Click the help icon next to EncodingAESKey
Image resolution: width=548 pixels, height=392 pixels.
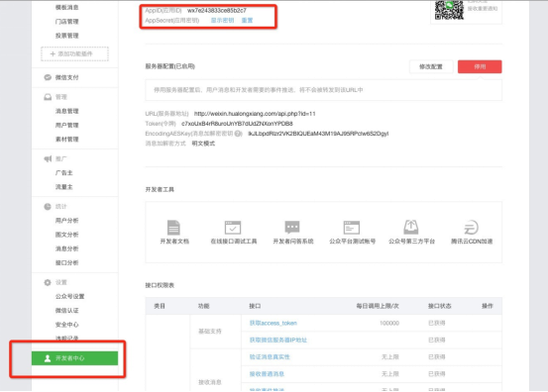[239, 134]
